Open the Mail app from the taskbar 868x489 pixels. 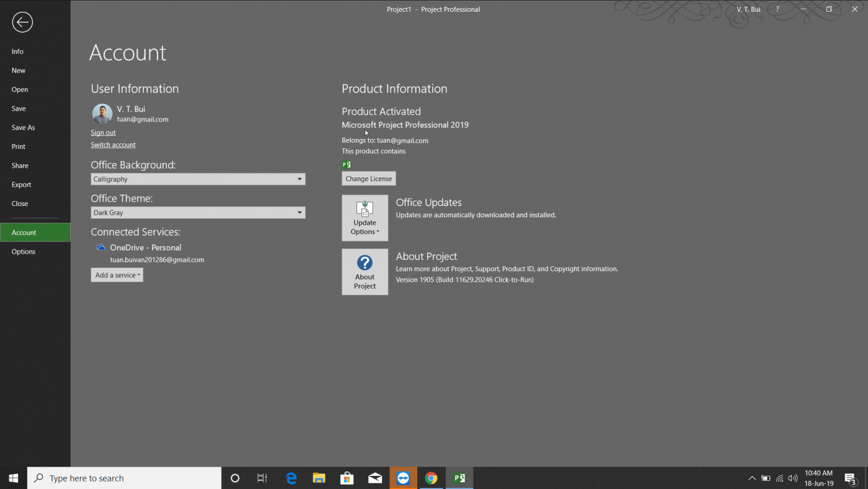coord(374,478)
